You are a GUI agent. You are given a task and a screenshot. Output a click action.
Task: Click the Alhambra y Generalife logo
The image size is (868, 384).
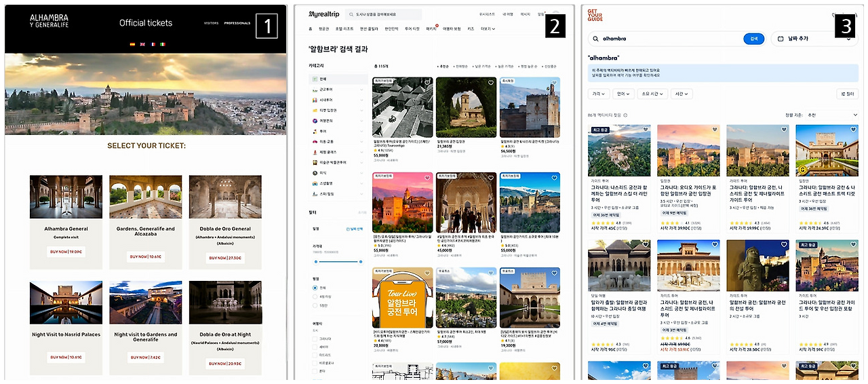tap(49, 22)
